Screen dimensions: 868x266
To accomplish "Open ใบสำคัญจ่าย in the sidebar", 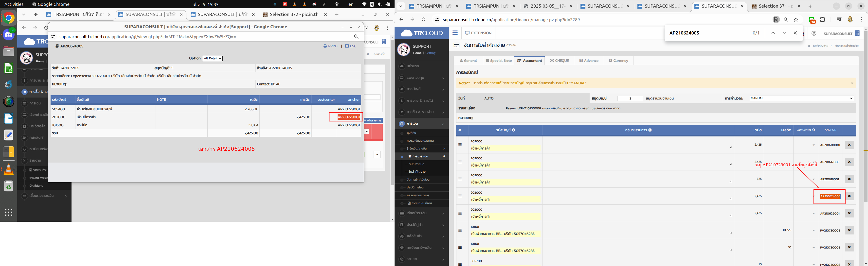I will (x=417, y=172).
